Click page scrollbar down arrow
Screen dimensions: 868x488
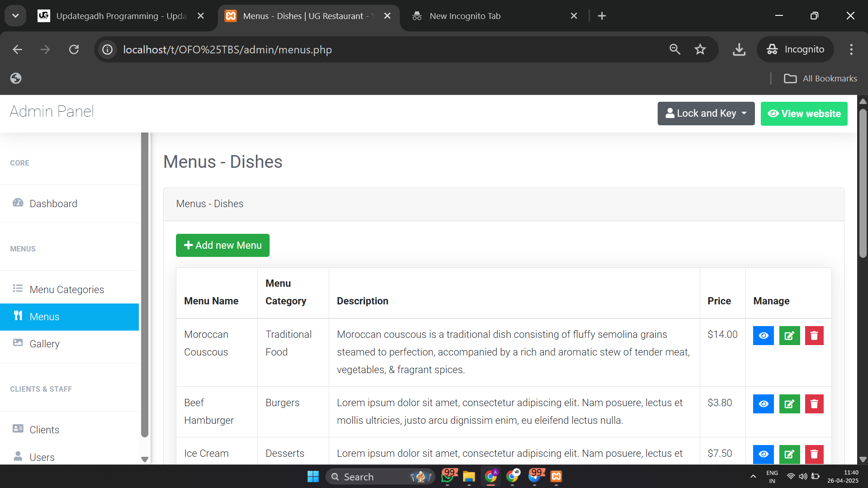tap(863, 460)
